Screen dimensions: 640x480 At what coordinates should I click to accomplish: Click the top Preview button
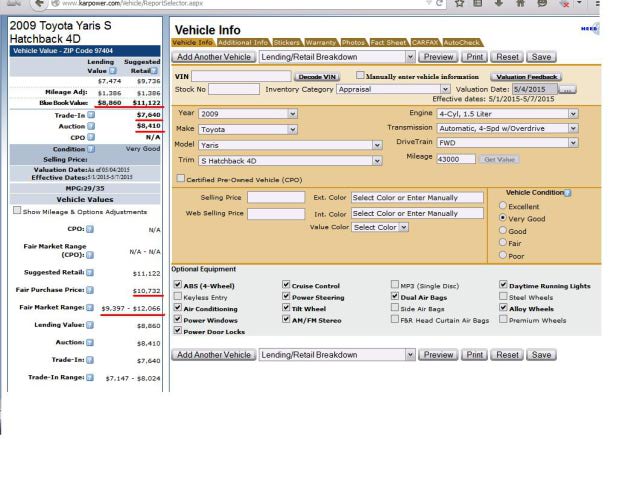point(438,57)
